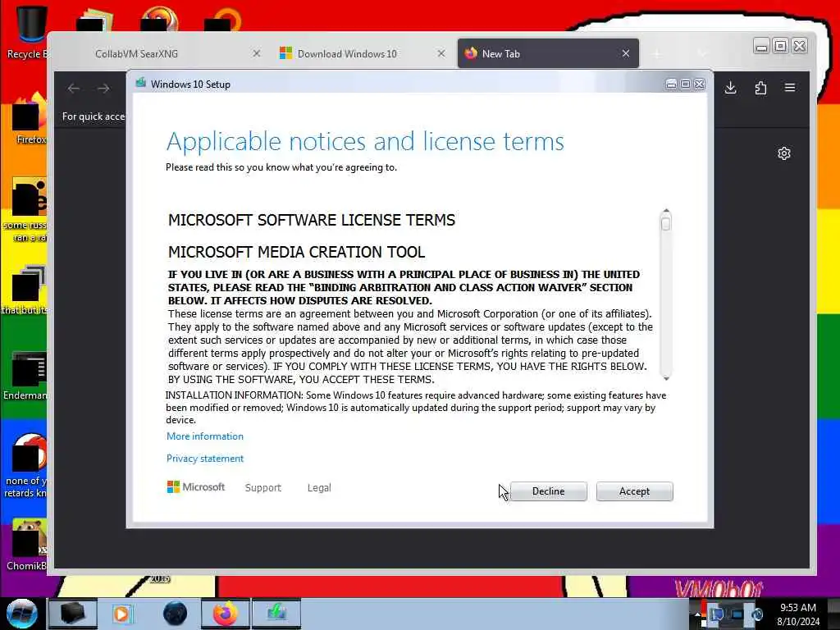Image resolution: width=840 pixels, height=630 pixels.
Task: Click the dark globe taskbar icon
Action: tap(175, 614)
